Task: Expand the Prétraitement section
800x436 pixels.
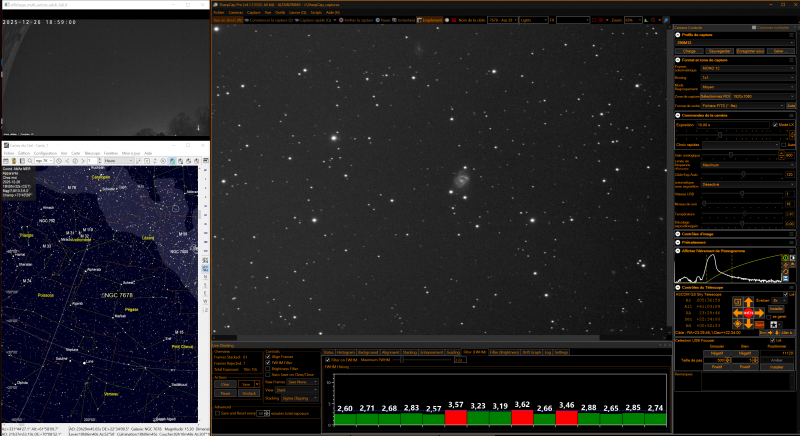Action: 678,242
